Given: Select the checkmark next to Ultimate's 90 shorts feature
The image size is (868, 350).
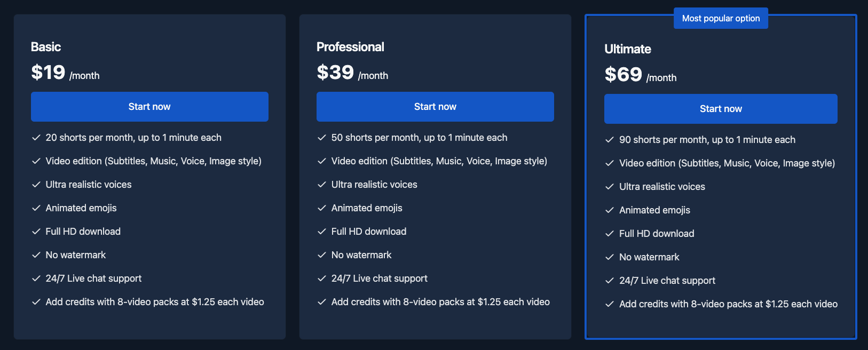Looking at the screenshot, I should pyautogui.click(x=609, y=139).
